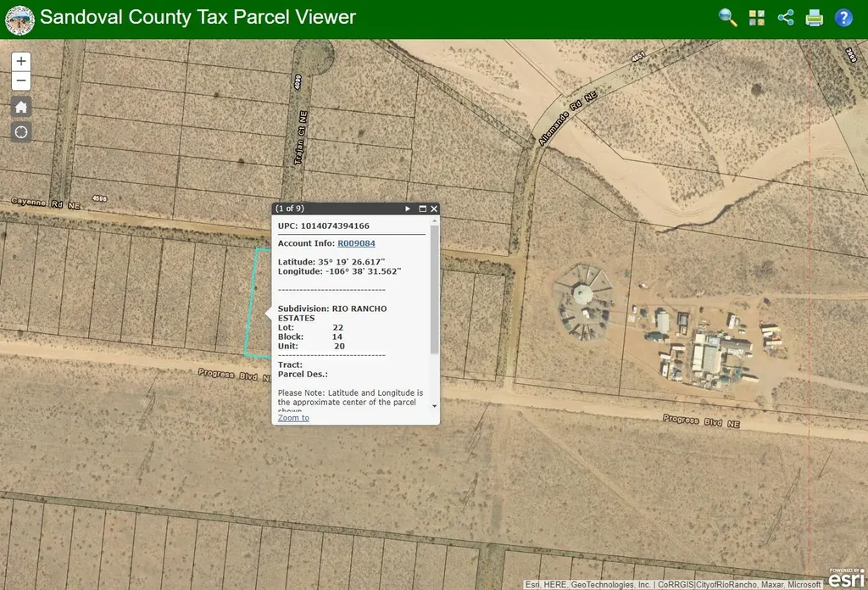Open the search magnifier tool
This screenshot has width=868, height=590.
tap(727, 18)
